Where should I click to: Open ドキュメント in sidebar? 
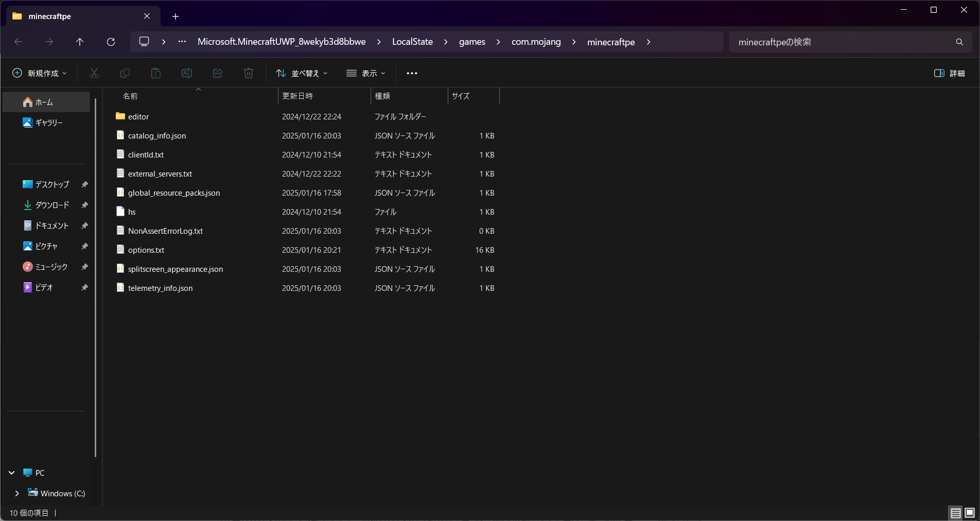click(46, 225)
